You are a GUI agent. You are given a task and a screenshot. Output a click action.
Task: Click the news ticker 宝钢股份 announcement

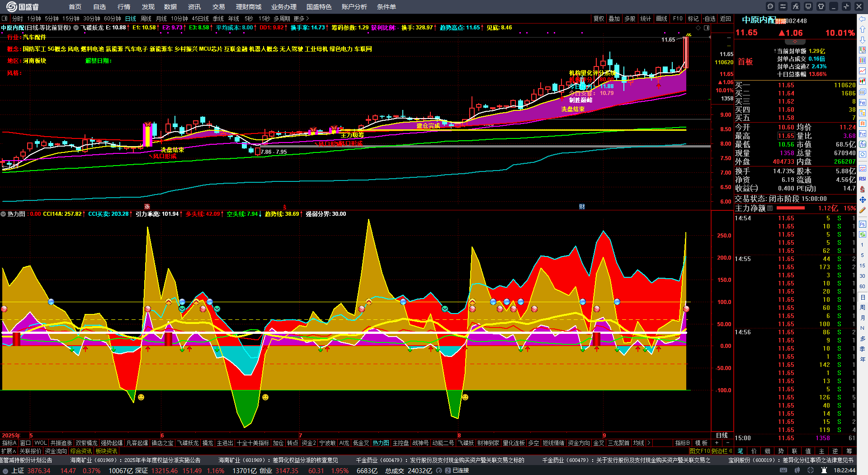791,460
